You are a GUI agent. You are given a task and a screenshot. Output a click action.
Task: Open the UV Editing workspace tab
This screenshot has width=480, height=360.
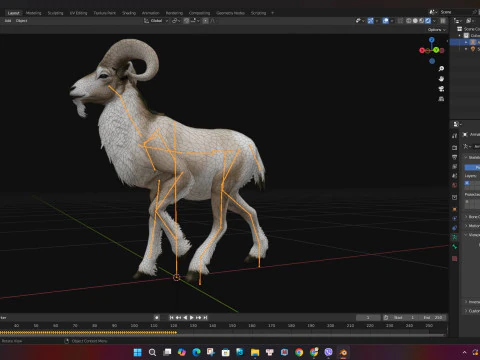click(x=78, y=13)
